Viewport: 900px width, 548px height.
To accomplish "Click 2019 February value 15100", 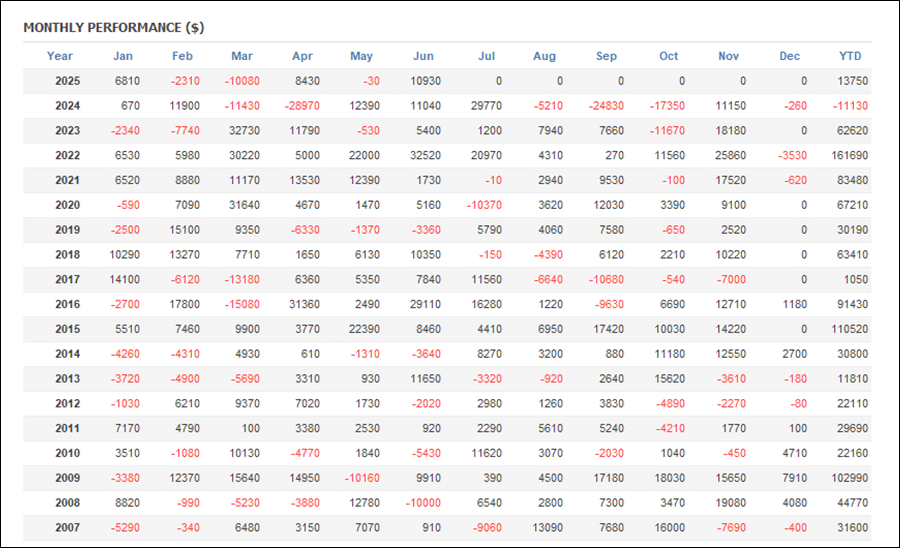I will [185, 230].
